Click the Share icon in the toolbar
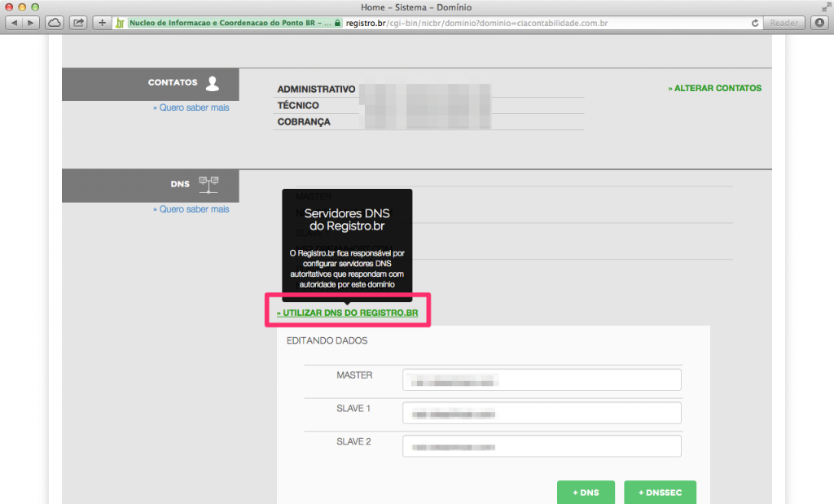Image resolution: width=834 pixels, height=504 pixels. [78, 23]
